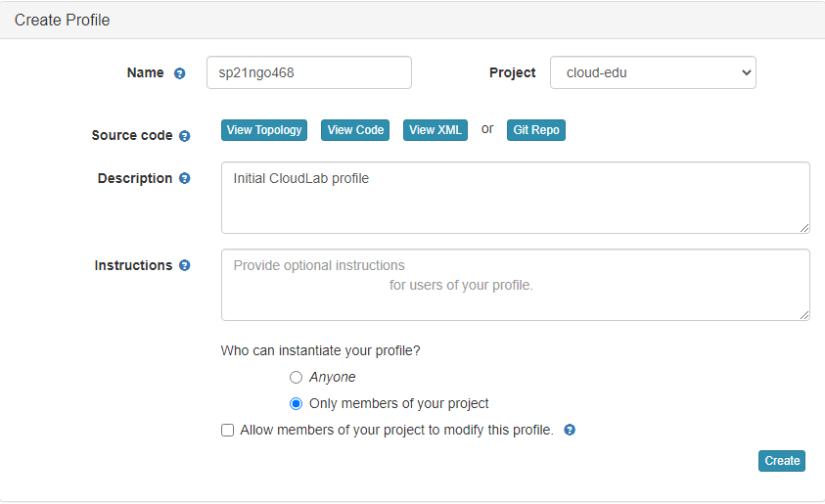Open the Source code help tooltip icon
Viewport: 825px width, 504px height.
pos(185,136)
